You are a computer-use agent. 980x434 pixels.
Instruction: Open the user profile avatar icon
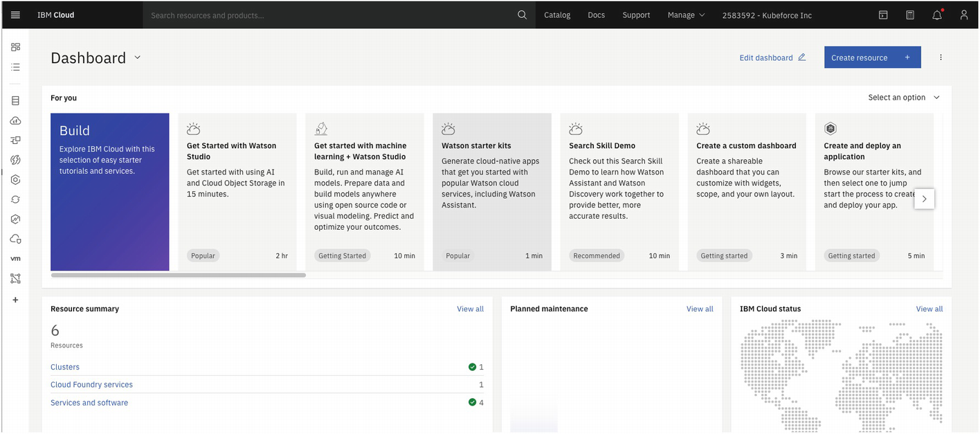(x=964, y=15)
